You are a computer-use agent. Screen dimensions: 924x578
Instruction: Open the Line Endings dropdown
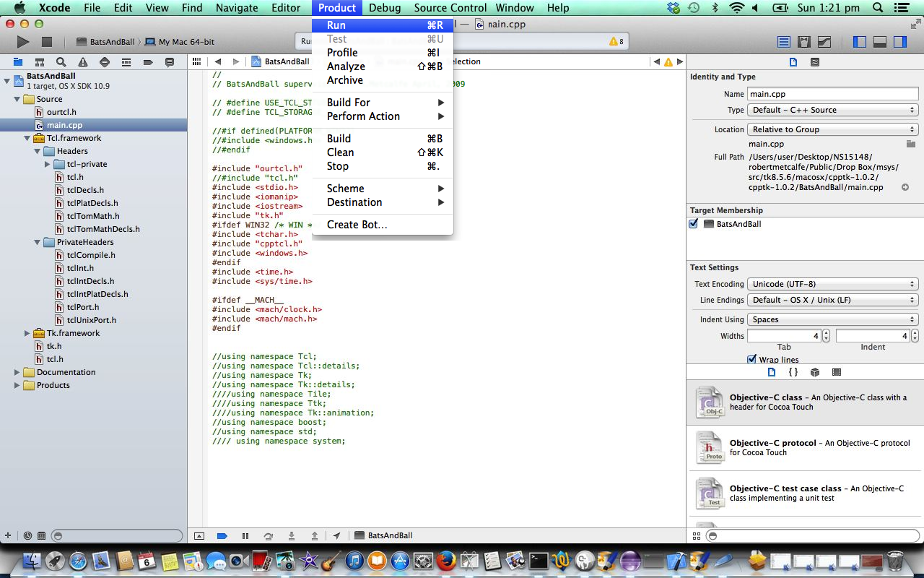pyautogui.click(x=832, y=300)
